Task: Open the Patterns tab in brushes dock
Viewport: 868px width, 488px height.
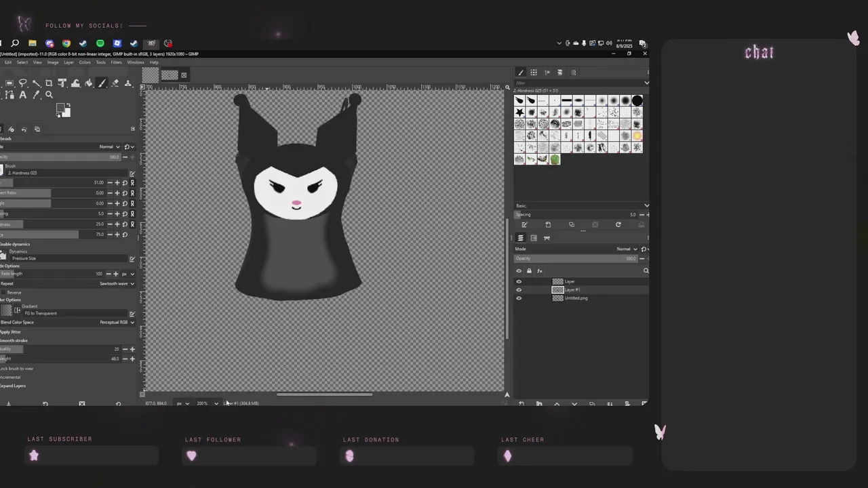Action: click(534, 72)
